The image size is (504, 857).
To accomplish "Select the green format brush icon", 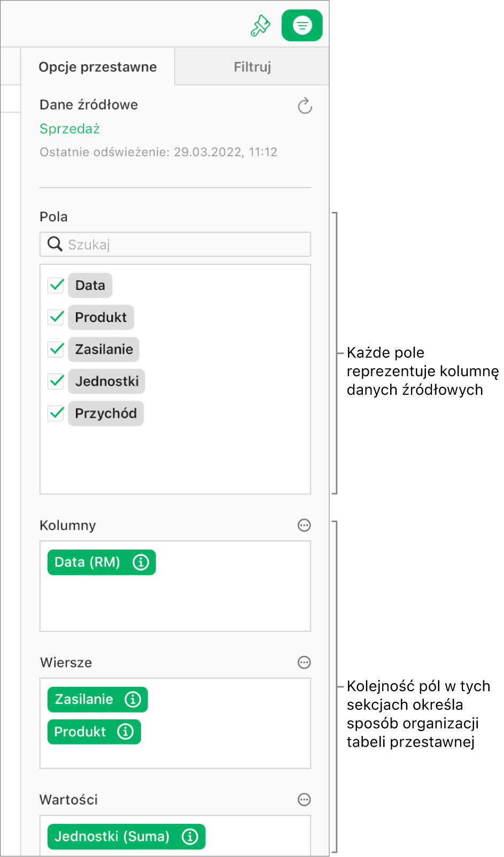I will (x=260, y=24).
